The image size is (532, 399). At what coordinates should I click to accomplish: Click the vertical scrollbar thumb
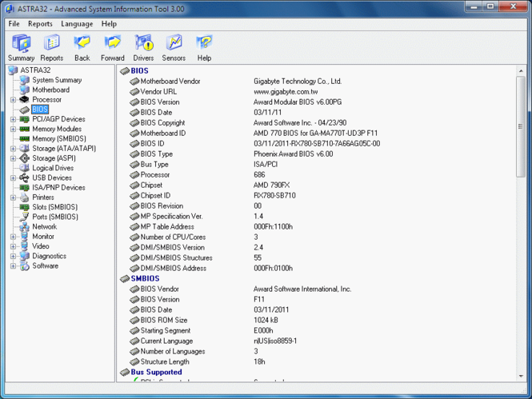521,127
